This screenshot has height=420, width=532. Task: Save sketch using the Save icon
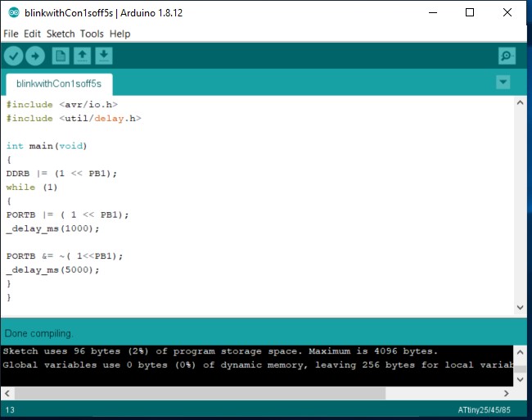tap(104, 56)
